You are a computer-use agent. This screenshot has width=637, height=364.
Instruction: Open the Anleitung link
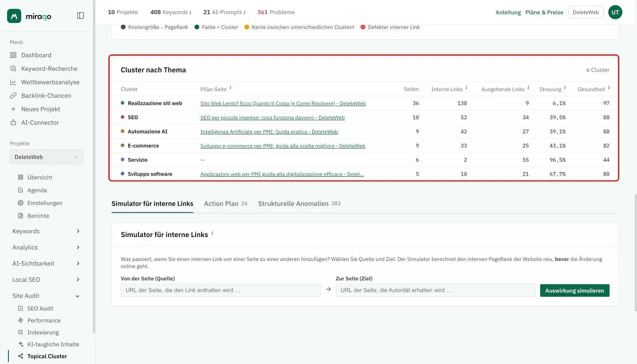[x=508, y=12]
